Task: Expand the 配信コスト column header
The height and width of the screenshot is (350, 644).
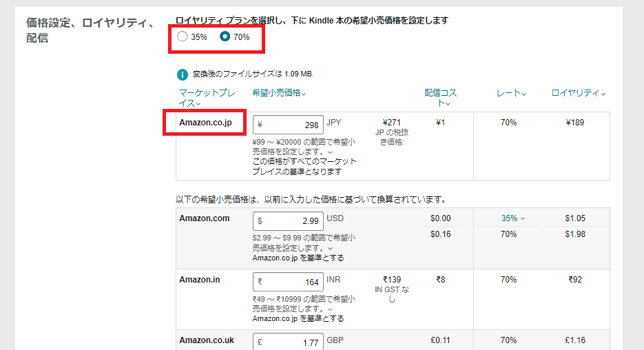Action: (440, 98)
